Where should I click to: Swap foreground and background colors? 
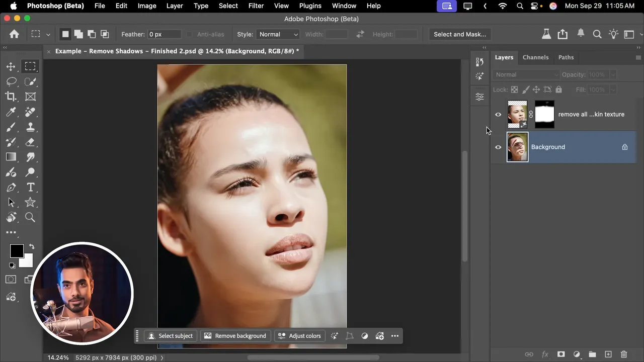click(32, 246)
